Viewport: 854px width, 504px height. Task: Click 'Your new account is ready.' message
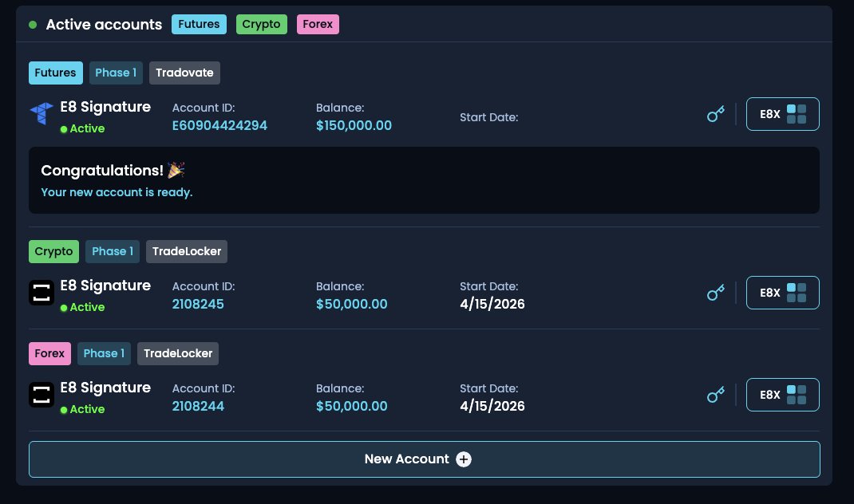[117, 193]
